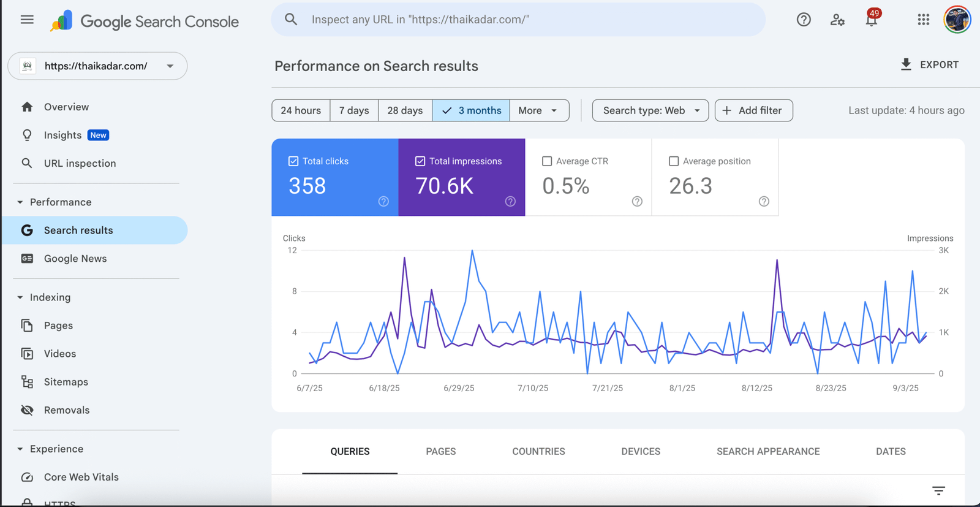Click the Average CTR 0.5% metric card
The width and height of the screenshot is (980, 507).
coord(589,177)
